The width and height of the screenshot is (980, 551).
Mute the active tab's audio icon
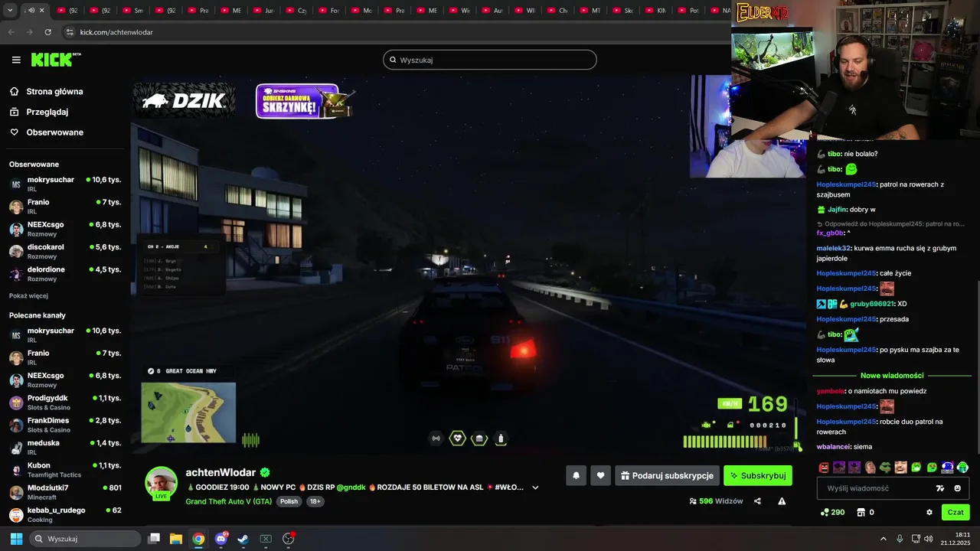[x=31, y=11]
